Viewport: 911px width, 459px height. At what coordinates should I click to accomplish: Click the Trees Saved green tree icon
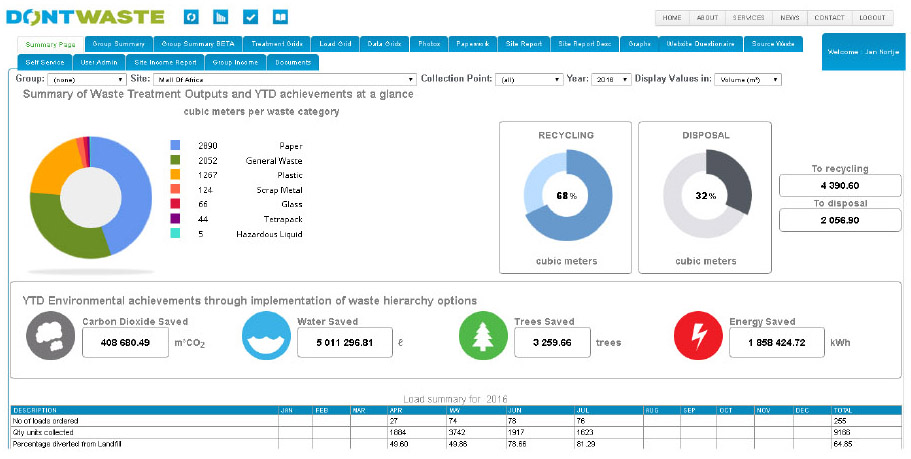tap(483, 336)
